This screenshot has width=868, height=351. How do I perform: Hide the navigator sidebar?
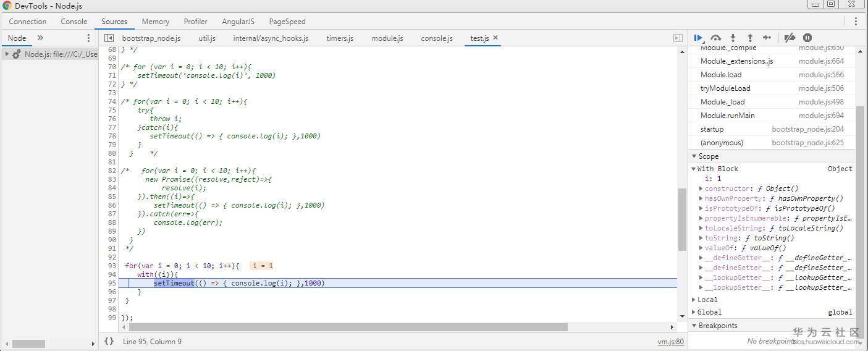click(109, 38)
